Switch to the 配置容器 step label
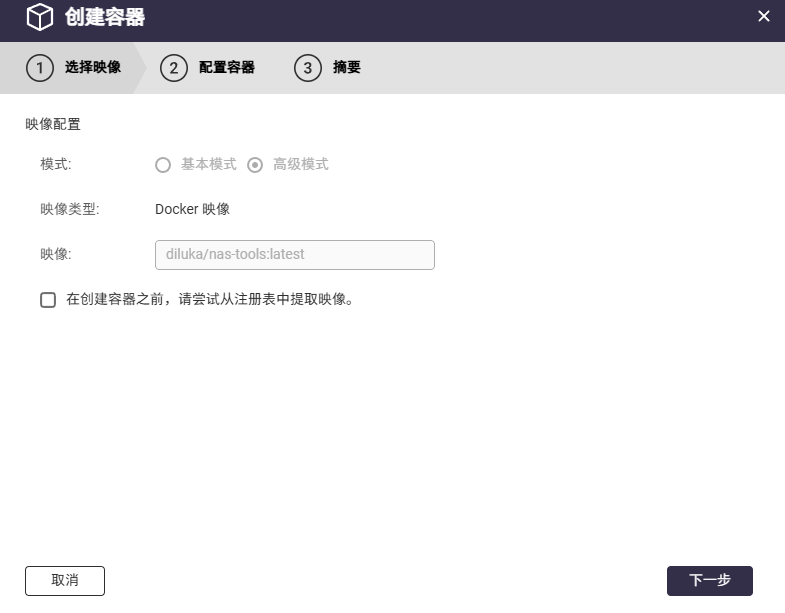 pyautogui.click(x=227, y=67)
